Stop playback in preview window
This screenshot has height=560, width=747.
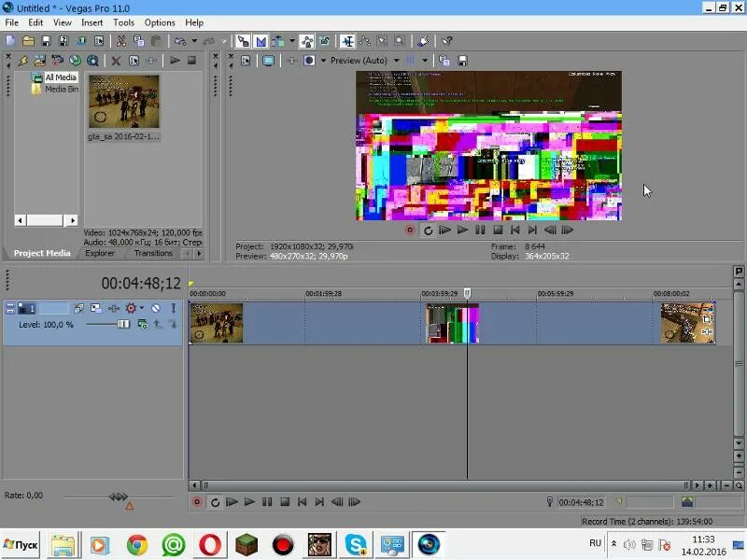pyautogui.click(x=498, y=231)
